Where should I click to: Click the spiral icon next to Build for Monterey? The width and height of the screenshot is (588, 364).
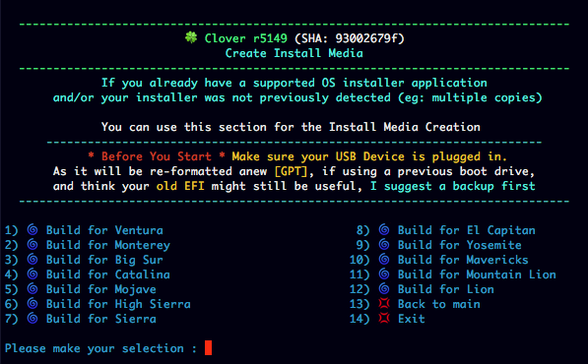tap(33, 244)
